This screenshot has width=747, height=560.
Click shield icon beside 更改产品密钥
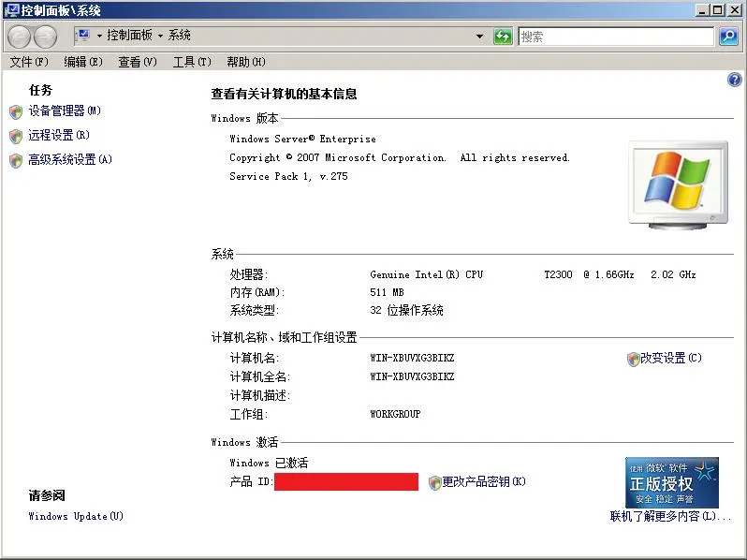(434, 483)
